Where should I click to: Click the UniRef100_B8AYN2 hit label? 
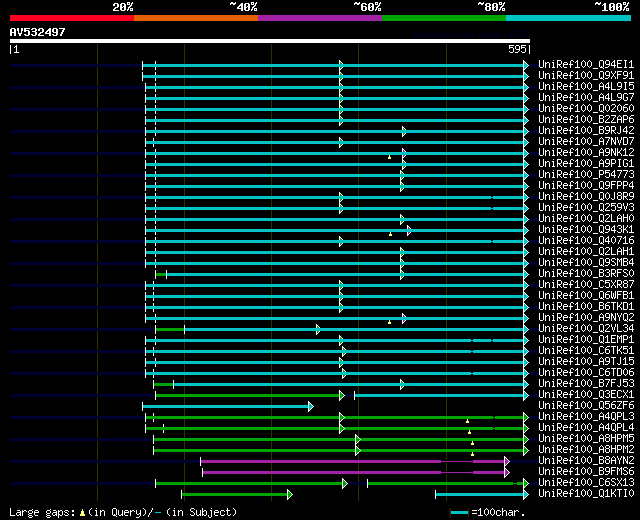point(585,460)
